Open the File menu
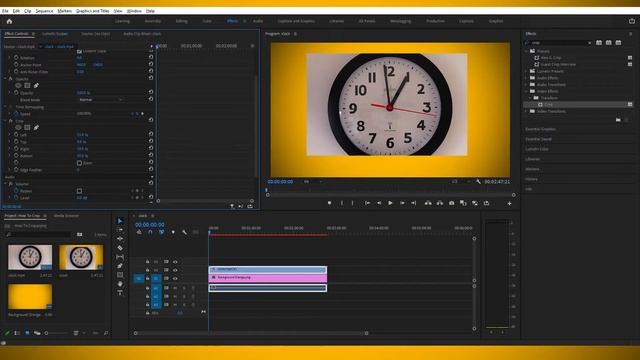Screen dimensions: 640x360 pyautogui.click(x=5, y=11)
